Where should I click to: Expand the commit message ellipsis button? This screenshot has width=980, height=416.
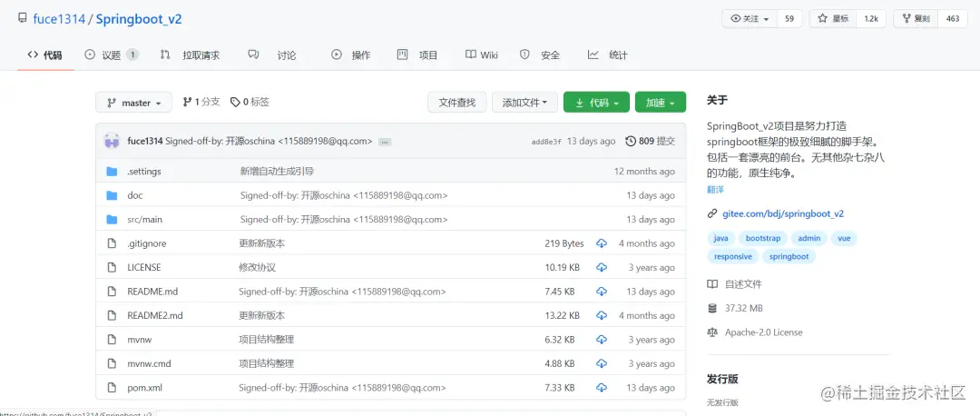385,142
